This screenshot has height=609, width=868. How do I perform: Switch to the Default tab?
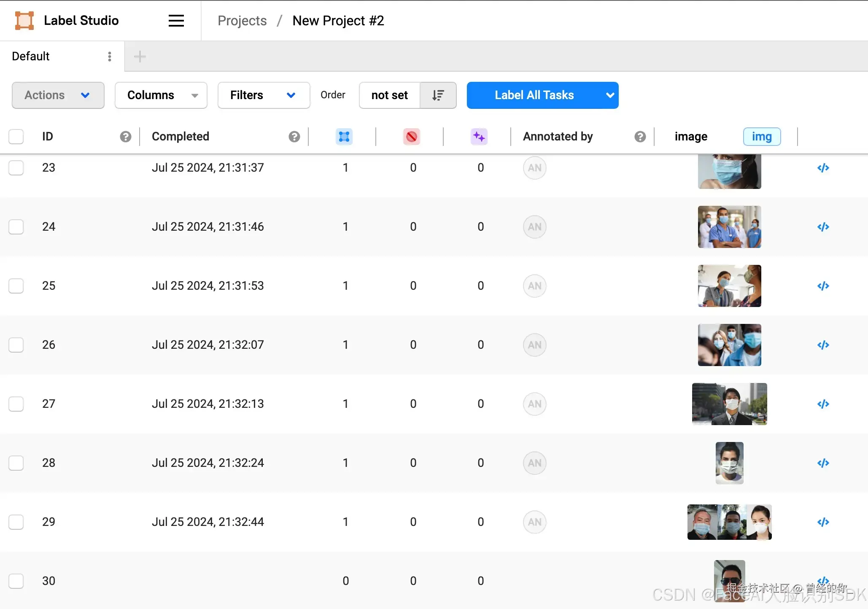pyautogui.click(x=31, y=57)
